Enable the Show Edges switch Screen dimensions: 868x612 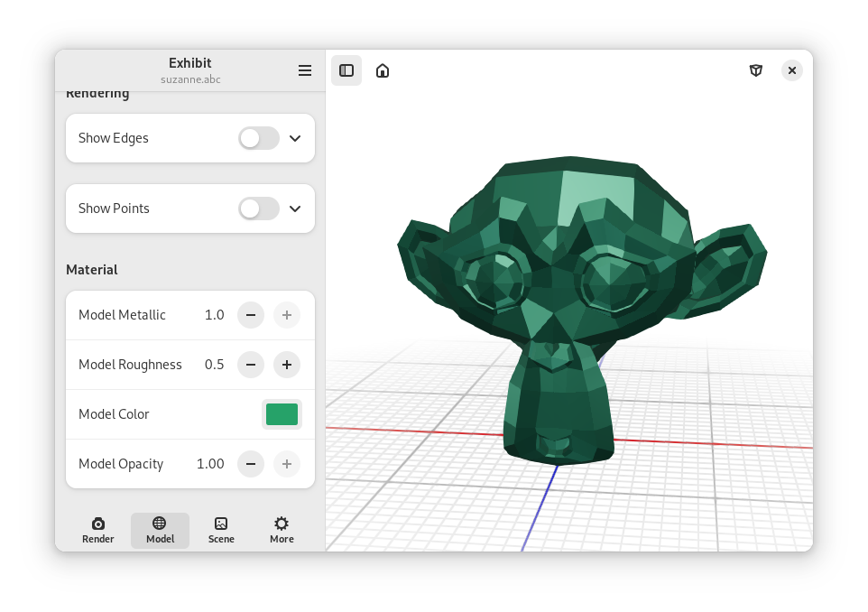tap(259, 138)
